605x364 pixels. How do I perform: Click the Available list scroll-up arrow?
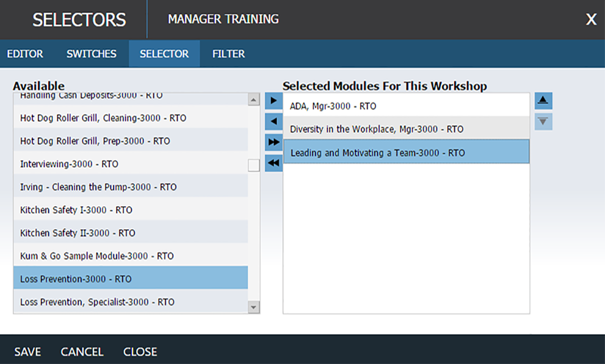tap(253, 100)
